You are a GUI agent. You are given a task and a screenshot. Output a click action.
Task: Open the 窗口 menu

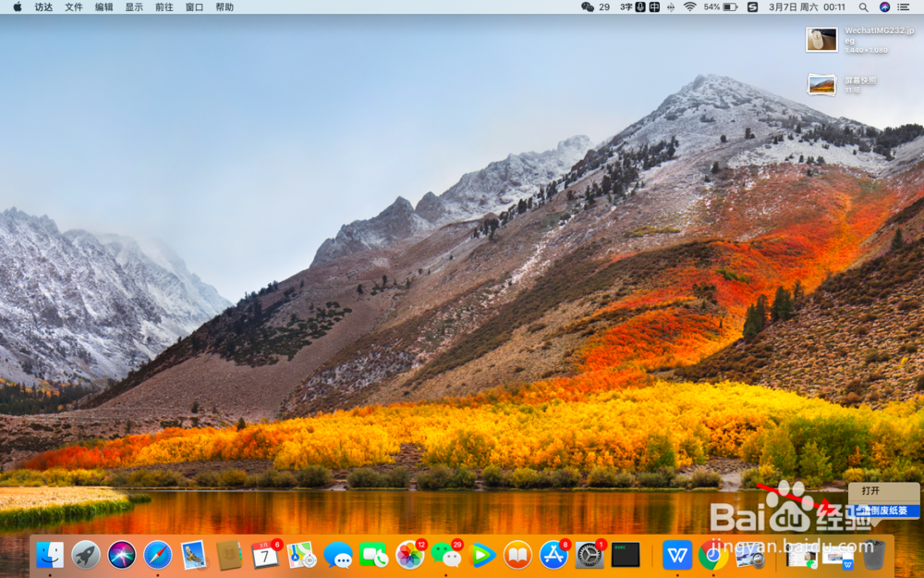pyautogui.click(x=194, y=7)
